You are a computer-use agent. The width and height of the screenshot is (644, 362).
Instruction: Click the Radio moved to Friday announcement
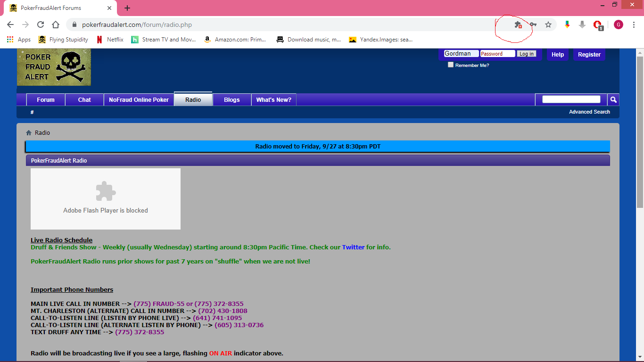[318, 146]
